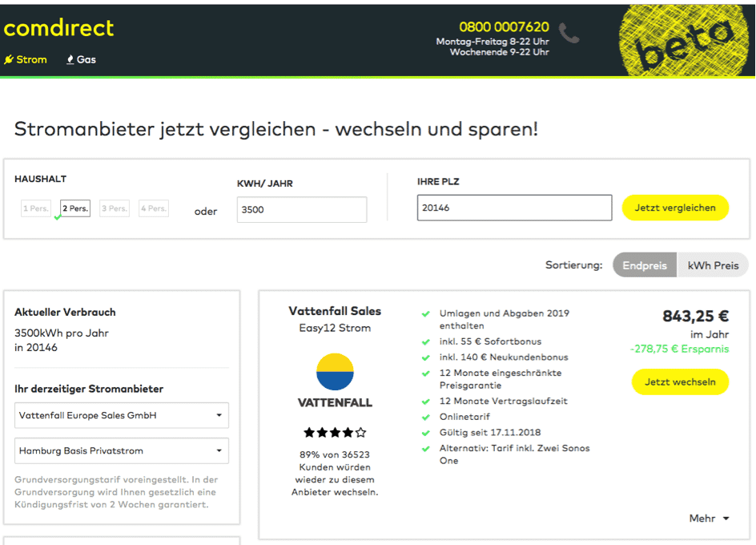Click checkmark beside Alternativ Sonos tariff
756x545 pixels.
(x=426, y=449)
